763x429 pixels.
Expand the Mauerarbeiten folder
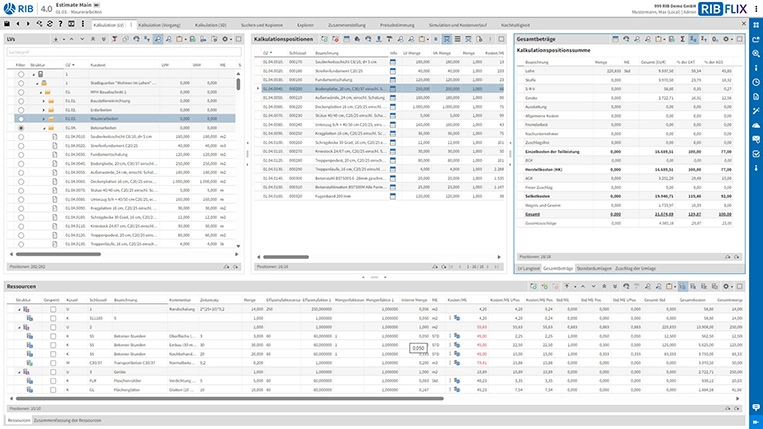(44, 119)
